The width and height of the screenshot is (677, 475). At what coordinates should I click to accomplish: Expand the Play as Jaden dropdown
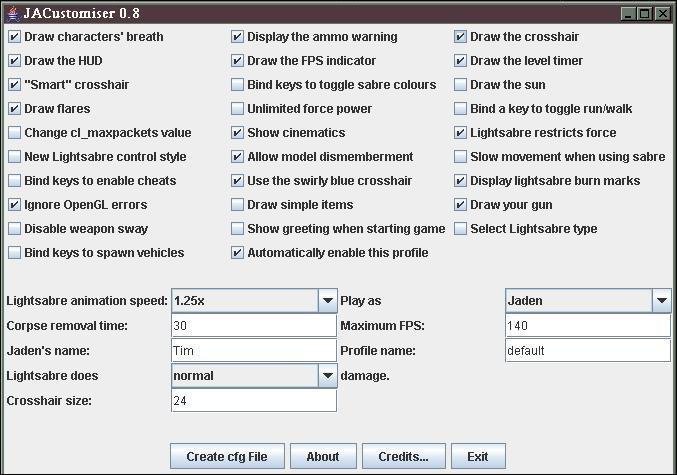pos(661,301)
